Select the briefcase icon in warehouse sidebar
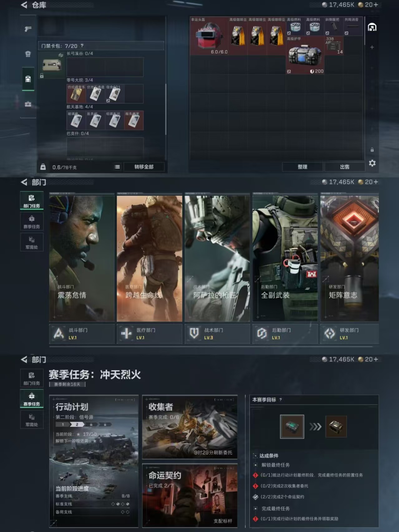399x532 pixels. coord(28,104)
